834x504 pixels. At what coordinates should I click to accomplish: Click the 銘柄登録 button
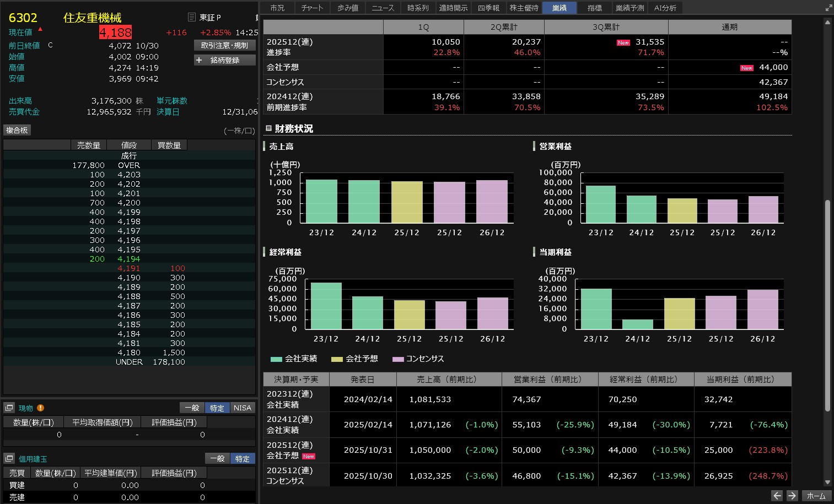coord(225,60)
